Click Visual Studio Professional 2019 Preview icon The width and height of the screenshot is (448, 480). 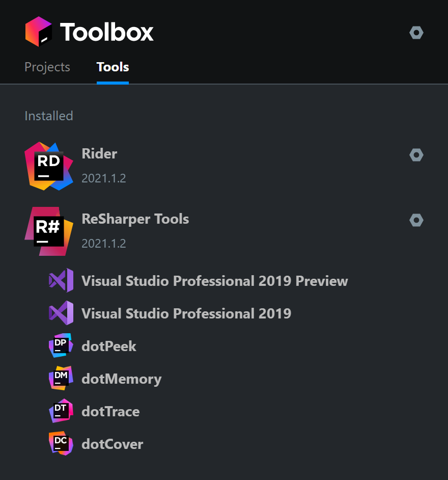click(x=61, y=280)
